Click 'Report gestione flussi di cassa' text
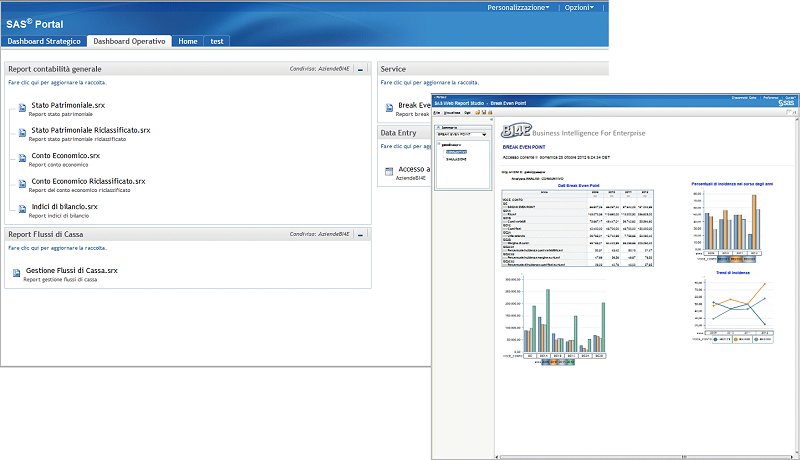The width and height of the screenshot is (800, 460). [x=60, y=279]
